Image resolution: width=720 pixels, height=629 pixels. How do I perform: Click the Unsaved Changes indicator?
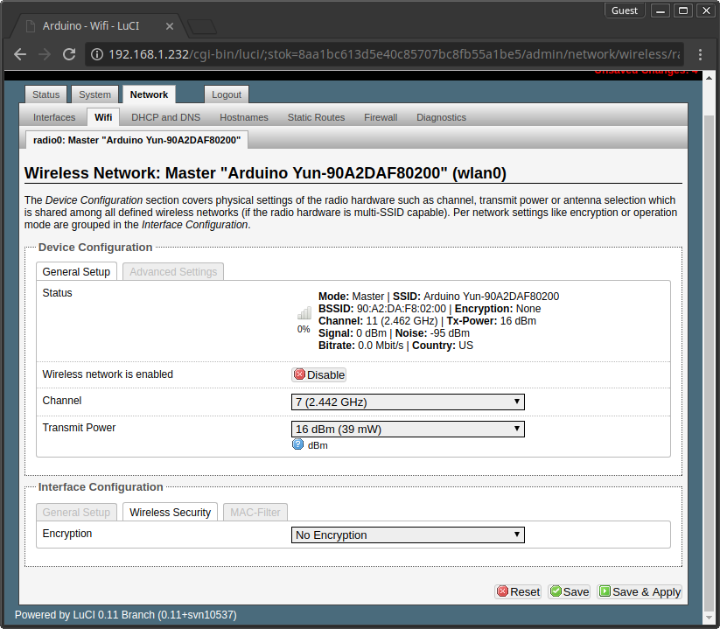(646, 72)
